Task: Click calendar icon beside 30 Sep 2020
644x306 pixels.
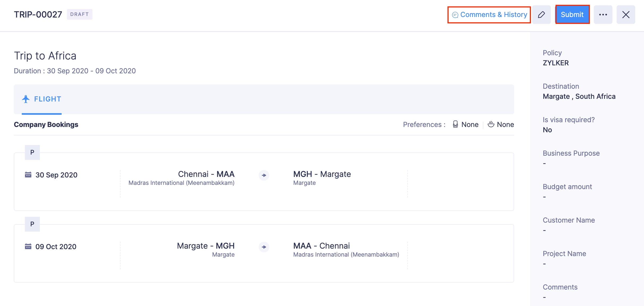Action: click(x=28, y=175)
